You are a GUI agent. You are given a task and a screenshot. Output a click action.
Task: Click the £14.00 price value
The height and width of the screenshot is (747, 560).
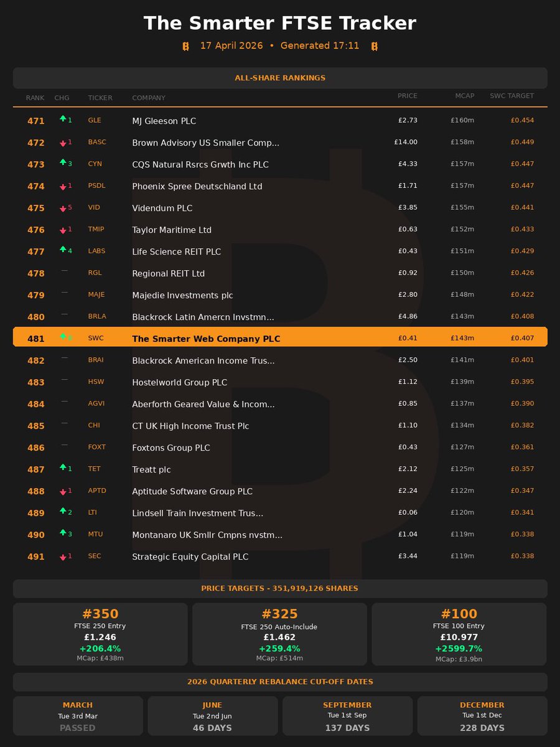click(x=406, y=142)
